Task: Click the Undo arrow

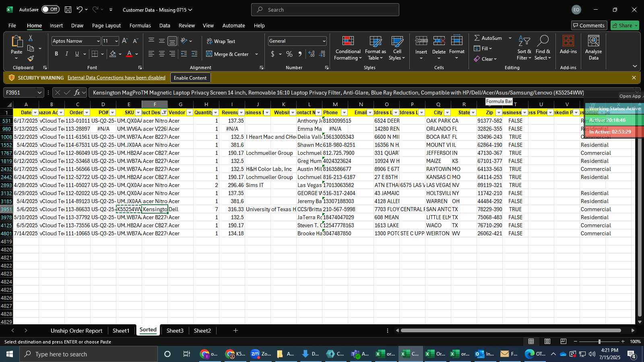Action: pos(80,10)
